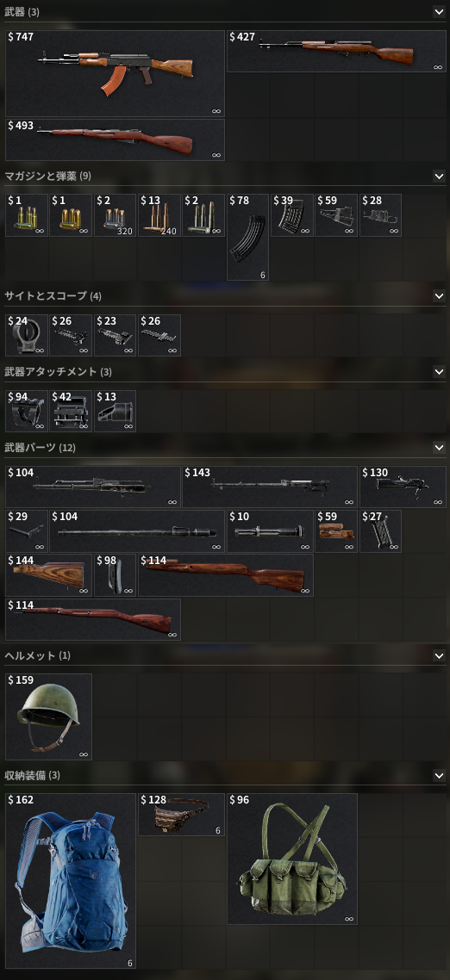This screenshot has width=450, height=980.
Task: Collapse the 武器 (3) section
Action: click(x=439, y=11)
